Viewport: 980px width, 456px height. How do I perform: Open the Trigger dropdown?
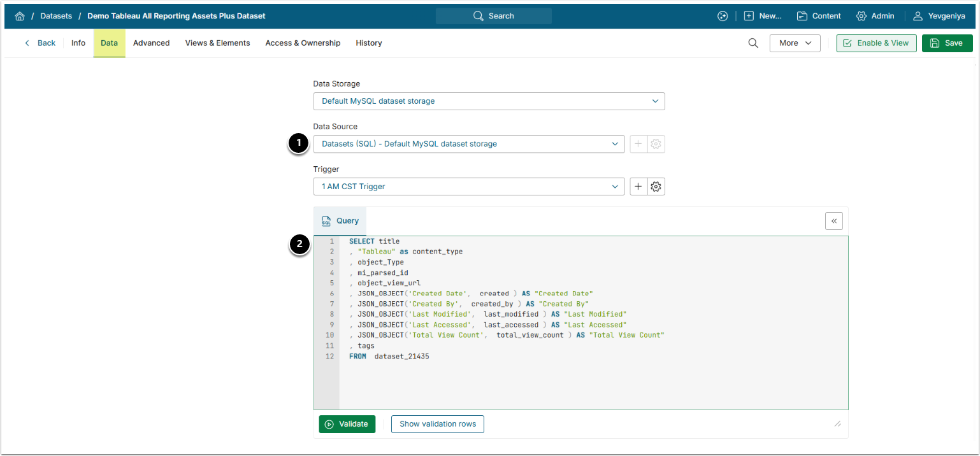[468, 187]
